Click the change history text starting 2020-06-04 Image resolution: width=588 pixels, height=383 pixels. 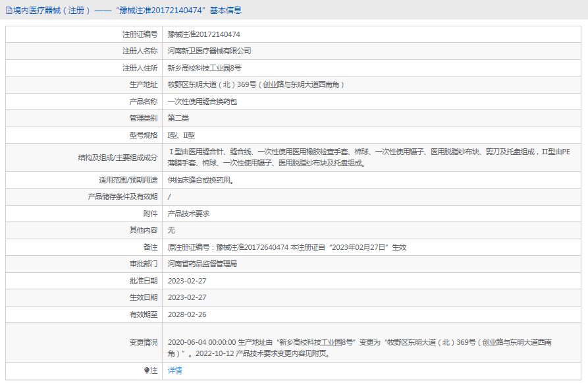click(360, 347)
